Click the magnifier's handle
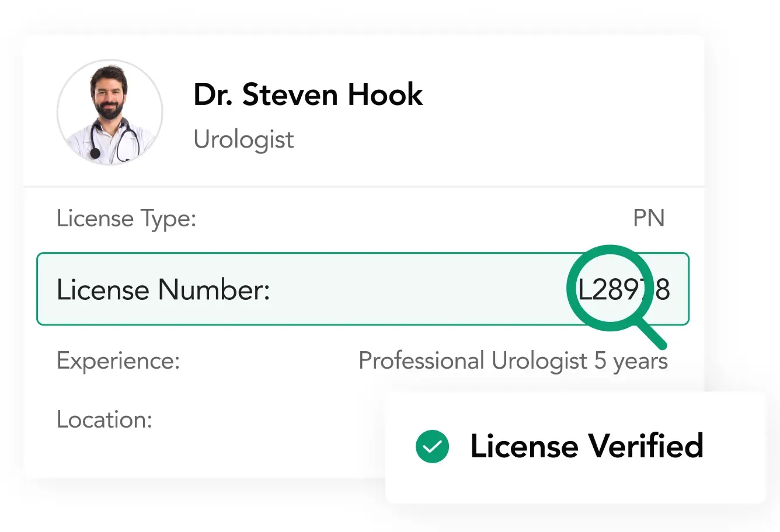780x532 pixels. [x=652, y=335]
